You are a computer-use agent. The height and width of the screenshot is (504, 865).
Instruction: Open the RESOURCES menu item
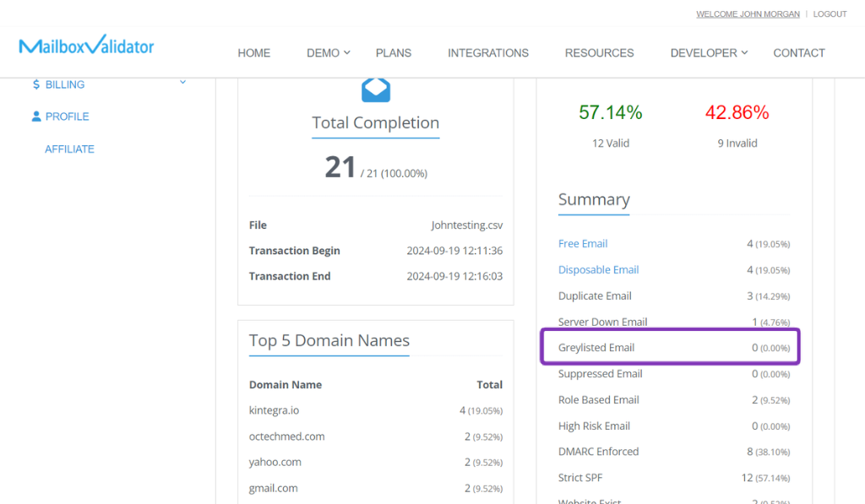click(599, 53)
